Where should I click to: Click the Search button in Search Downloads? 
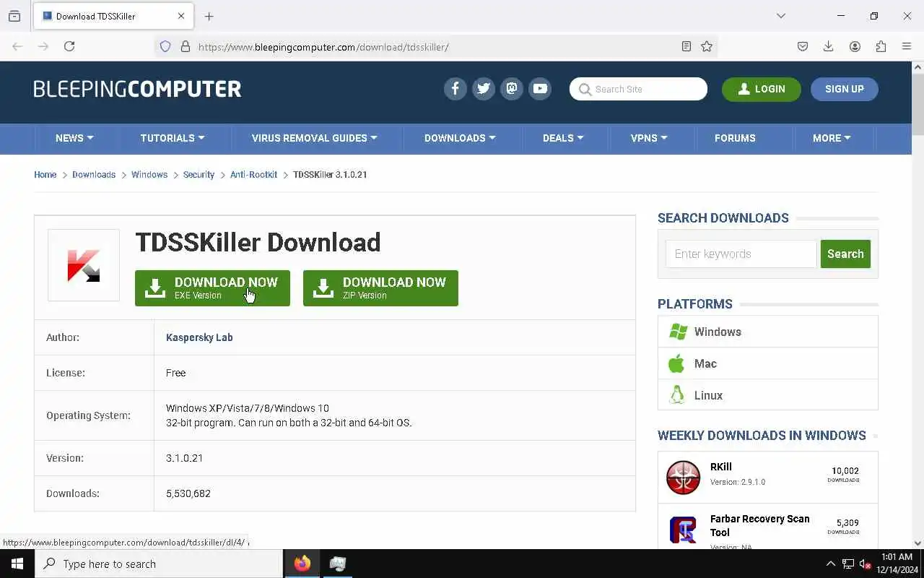point(845,254)
